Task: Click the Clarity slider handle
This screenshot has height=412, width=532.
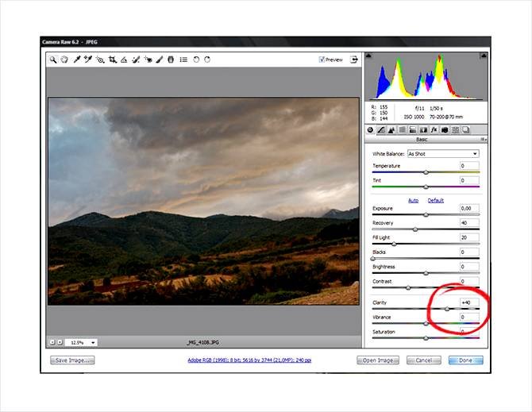Action: click(447, 309)
